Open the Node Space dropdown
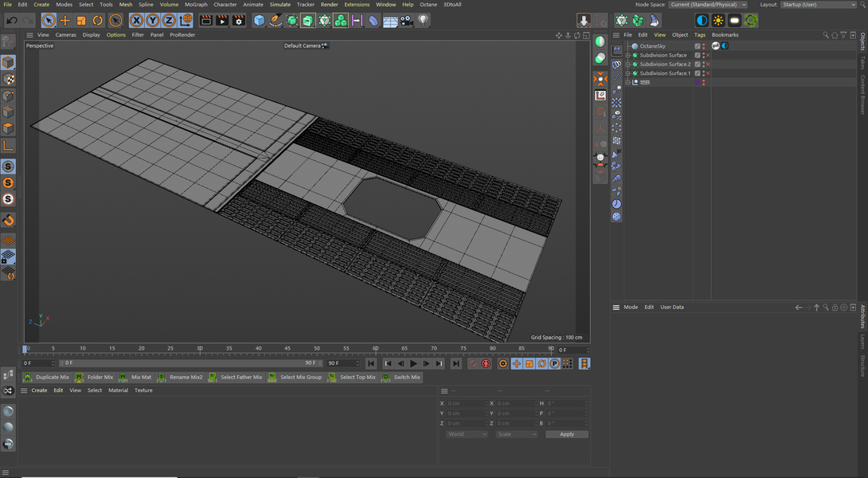 tap(708, 5)
